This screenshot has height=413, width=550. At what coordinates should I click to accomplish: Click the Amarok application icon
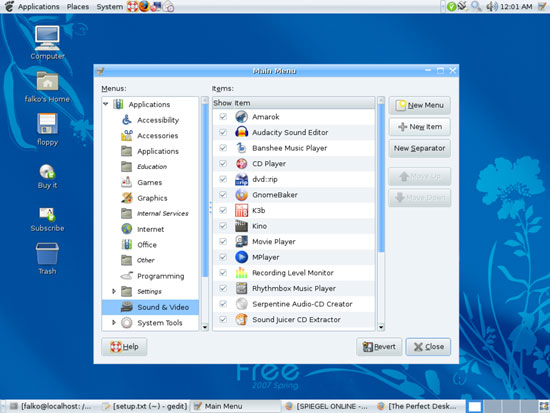point(241,117)
